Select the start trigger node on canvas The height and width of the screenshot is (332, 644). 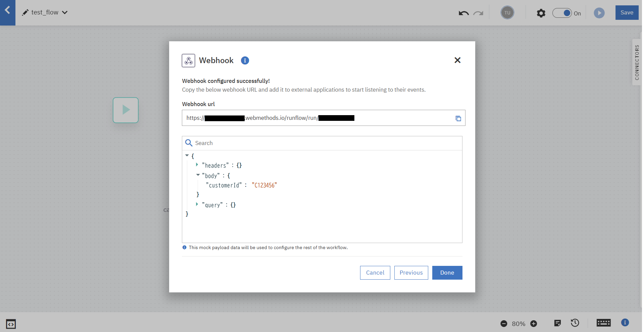coord(126,110)
